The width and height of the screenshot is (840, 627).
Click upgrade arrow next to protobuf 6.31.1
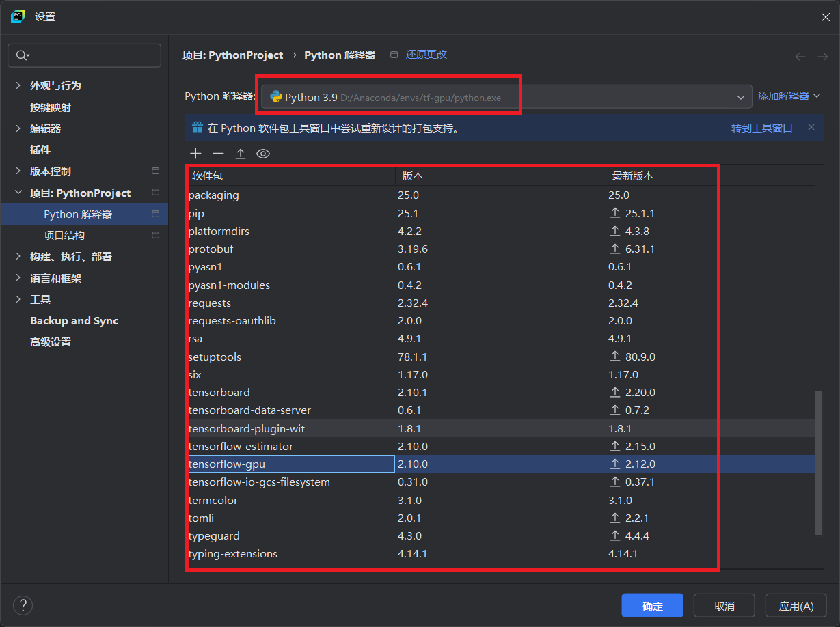coord(614,249)
